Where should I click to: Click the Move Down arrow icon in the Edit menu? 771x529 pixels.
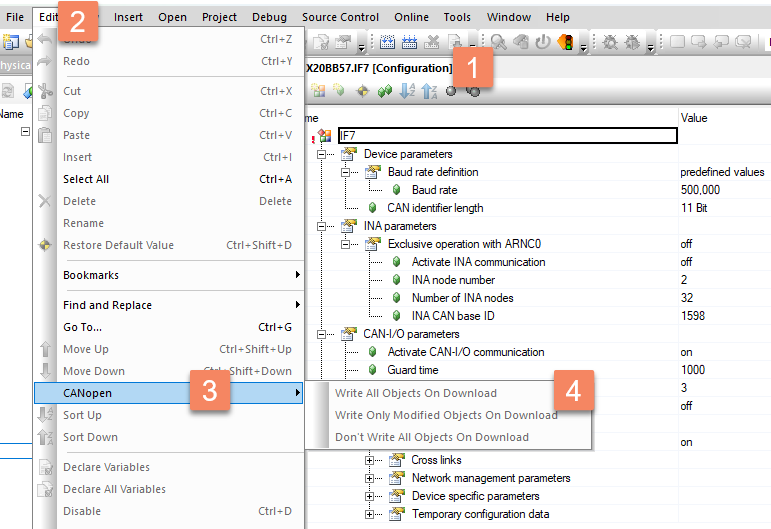click(45, 371)
